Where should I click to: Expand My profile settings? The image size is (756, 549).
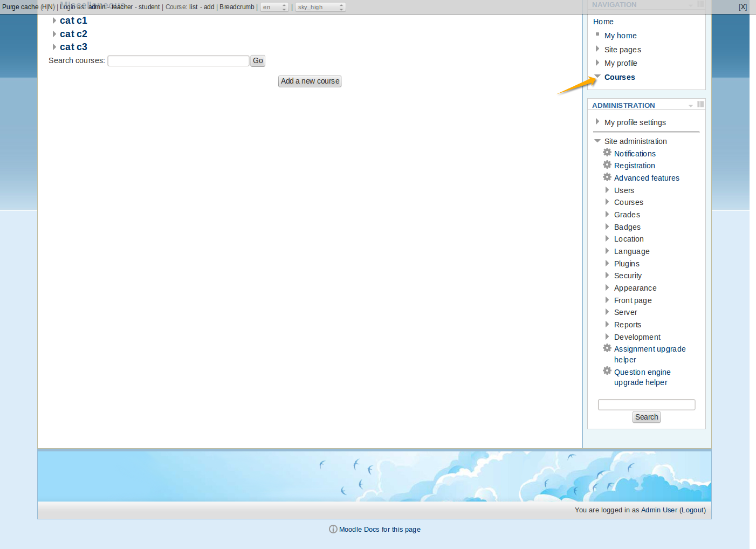pos(597,122)
